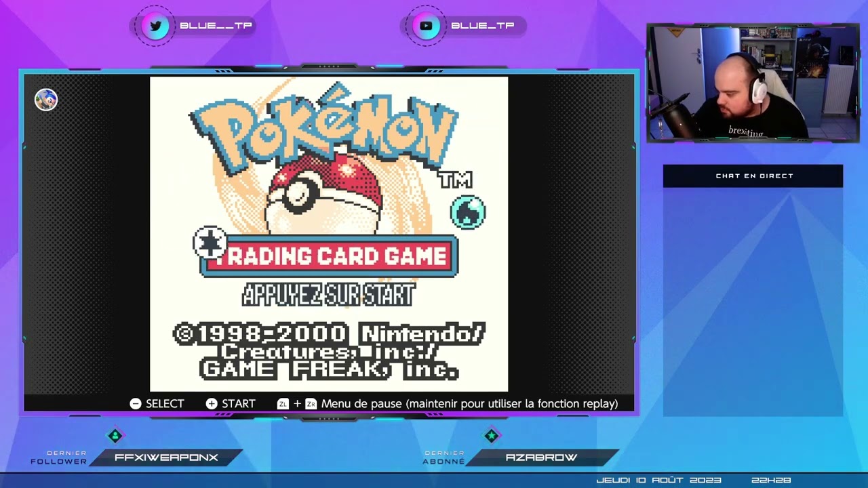Click the green diamond above Dernier Follower
The image size is (868, 488).
pyautogui.click(x=115, y=435)
